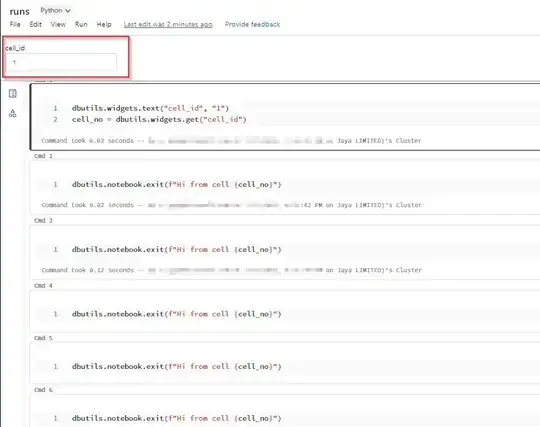Click the notebook.exit code in Cmd 4
540x427 pixels.
pyautogui.click(x=177, y=314)
